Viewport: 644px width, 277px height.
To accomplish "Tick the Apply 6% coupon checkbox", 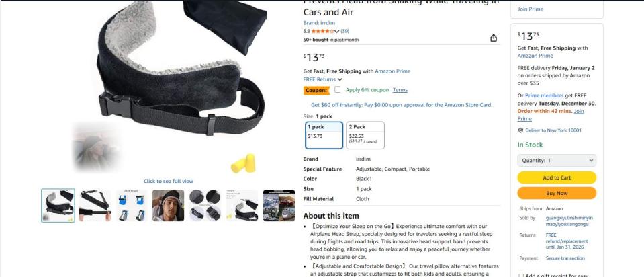I will 337,89.
